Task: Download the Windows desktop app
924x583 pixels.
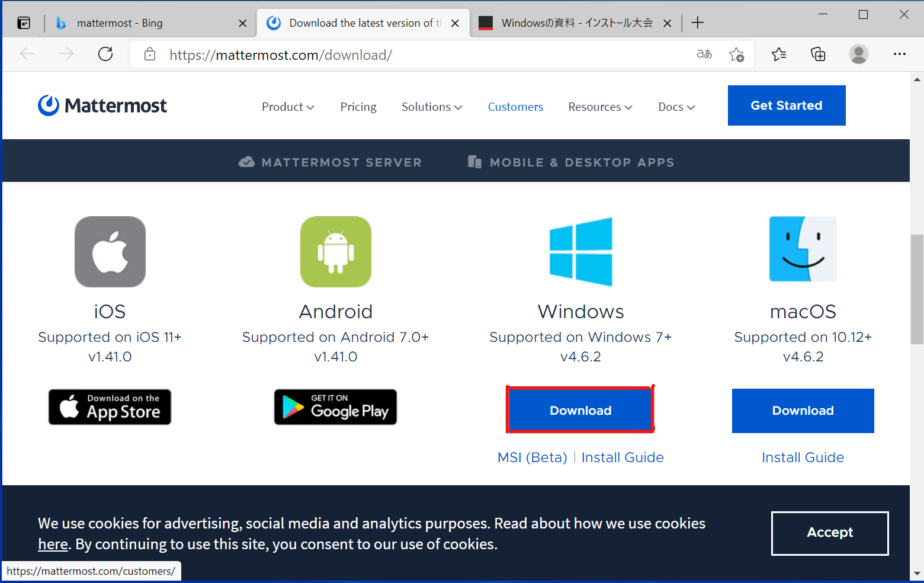Action: pos(580,410)
